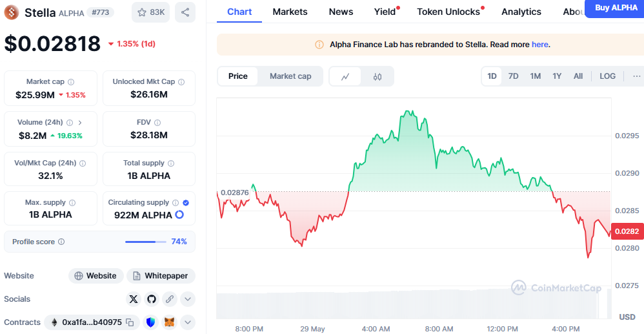Click the Profile score progress bar
This screenshot has height=334, width=644.
(145, 242)
